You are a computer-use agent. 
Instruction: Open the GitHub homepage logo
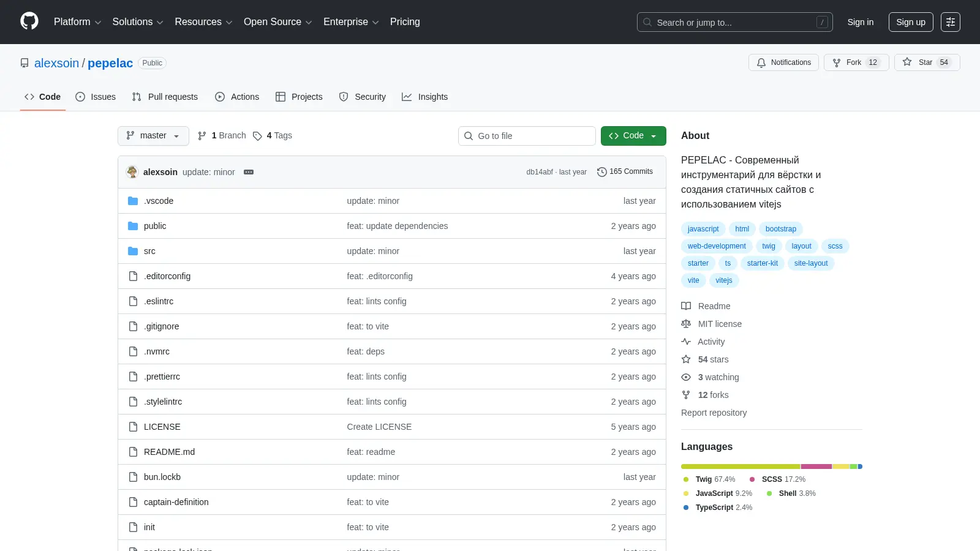click(x=29, y=21)
